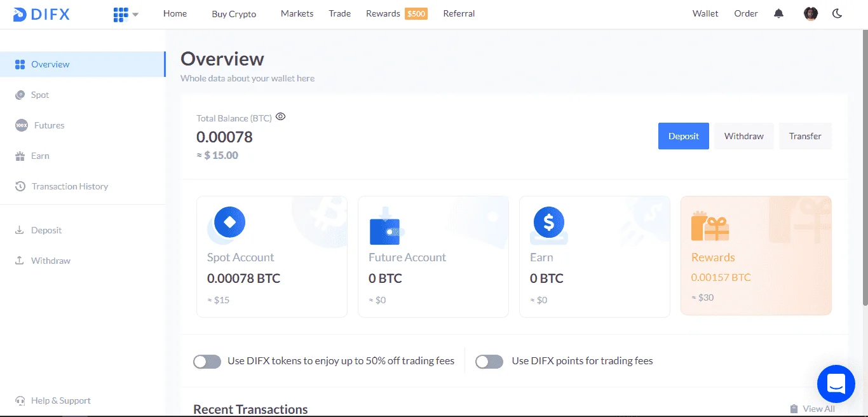Click the Future Account wallet icon
Screen dimensions: 868x417
386,227
